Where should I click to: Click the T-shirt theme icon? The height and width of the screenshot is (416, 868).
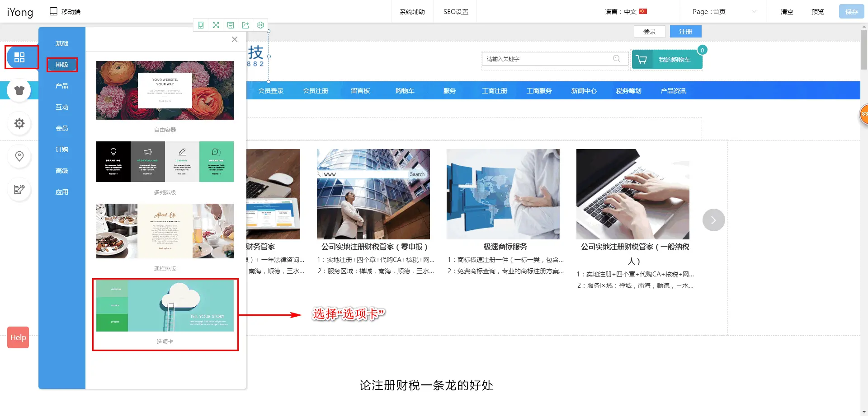[19, 90]
